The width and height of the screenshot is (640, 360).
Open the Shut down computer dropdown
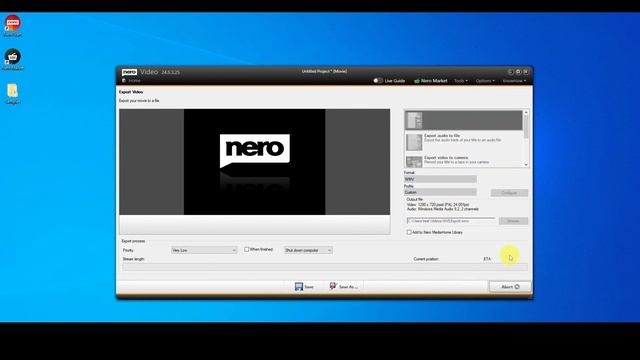pyautogui.click(x=308, y=250)
